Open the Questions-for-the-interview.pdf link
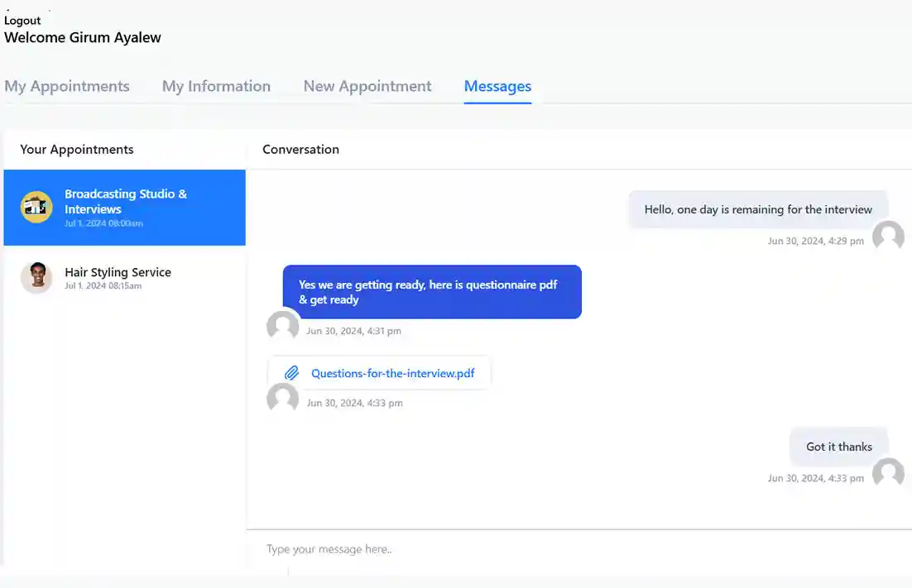 (392, 373)
